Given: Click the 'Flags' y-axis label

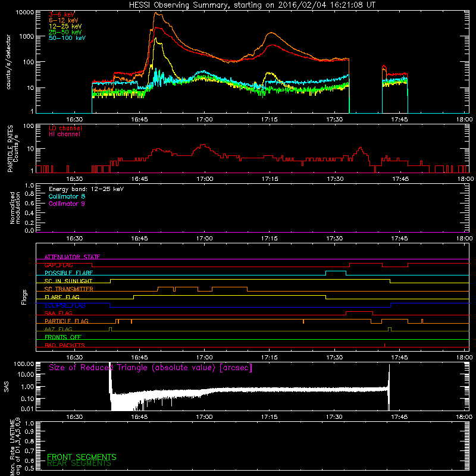Looking at the screenshot, I should (24, 297).
